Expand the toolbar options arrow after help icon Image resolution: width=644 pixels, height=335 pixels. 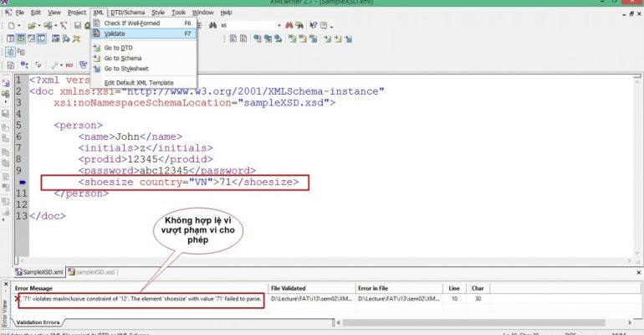(x=331, y=26)
